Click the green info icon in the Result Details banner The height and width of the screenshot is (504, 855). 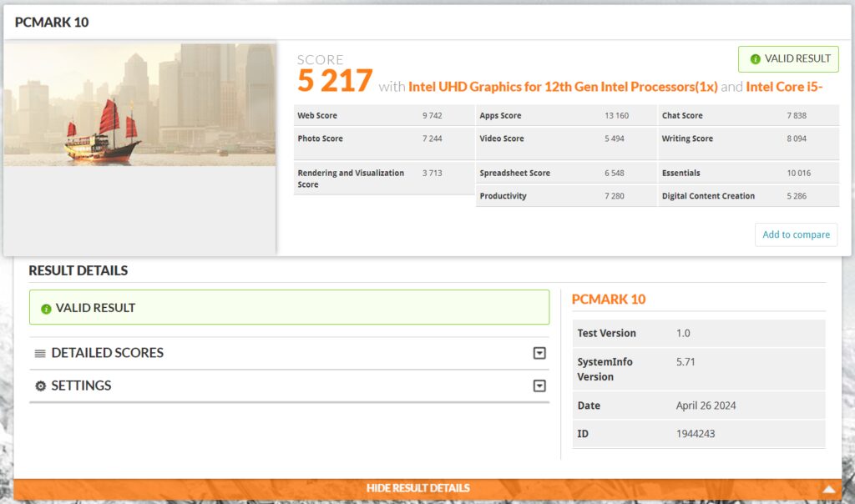[47, 309]
